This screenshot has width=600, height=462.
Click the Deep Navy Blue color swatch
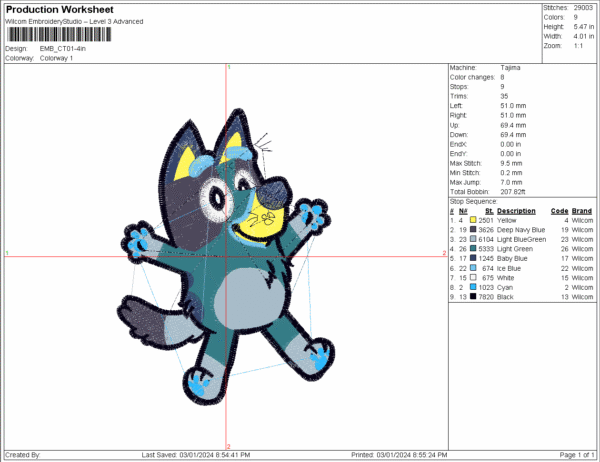point(473,230)
